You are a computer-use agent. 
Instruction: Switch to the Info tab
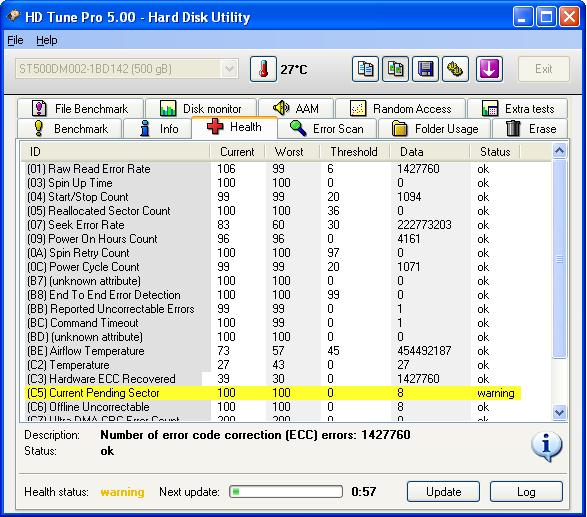pos(157,128)
